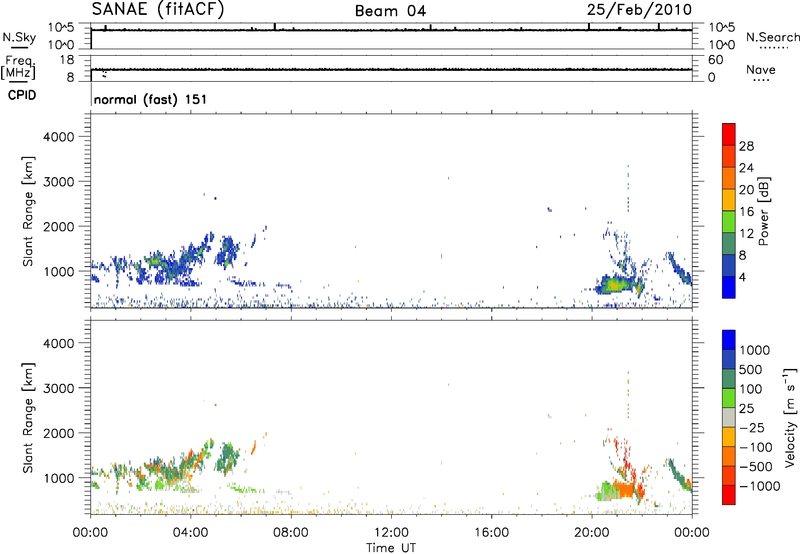Click the 18 tick of the frequency axis

[x=67, y=60]
